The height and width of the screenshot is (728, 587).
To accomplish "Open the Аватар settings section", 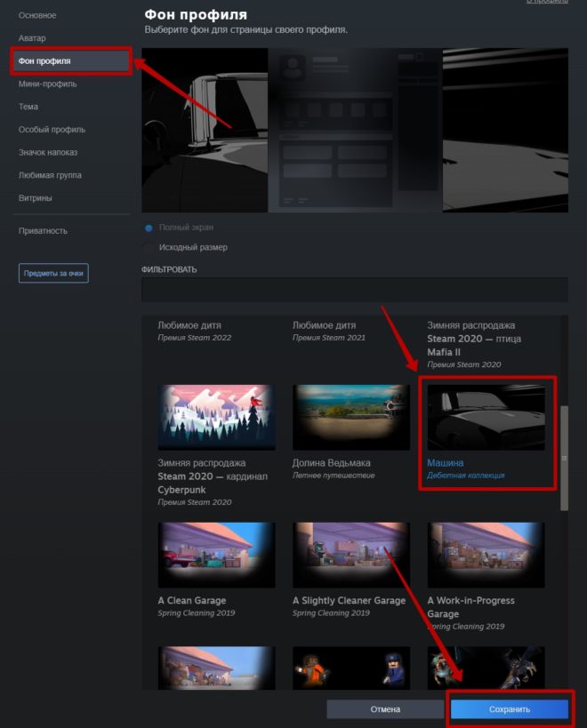I will [x=32, y=38].
